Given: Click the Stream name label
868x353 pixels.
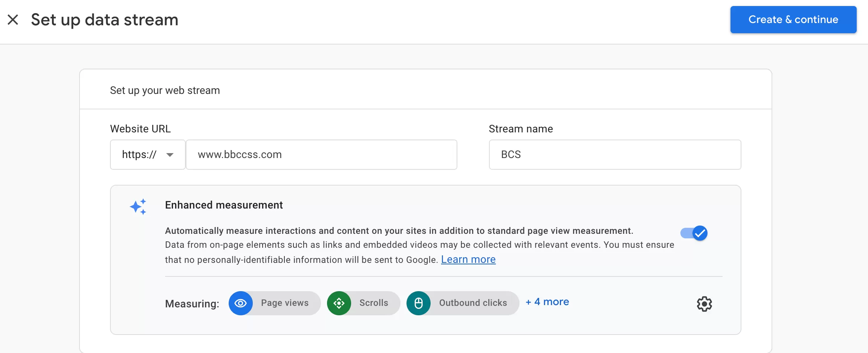Looking at the screenshot, I should pyautogui.click(x=521, y=129).
